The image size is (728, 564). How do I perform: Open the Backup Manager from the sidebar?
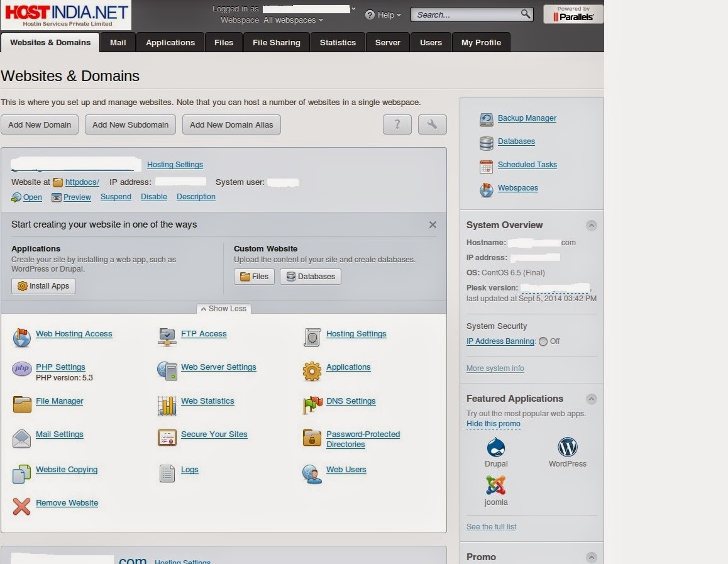coord(526,118)
